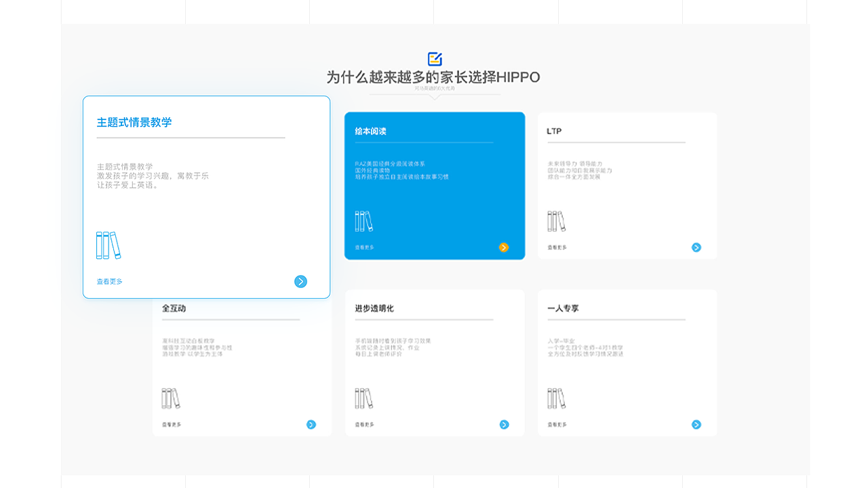Viewport: 868px width, 488px height.
Task: Open 查看更多 link in 主题式情景教学 card
Action: (x=110, y=281)
